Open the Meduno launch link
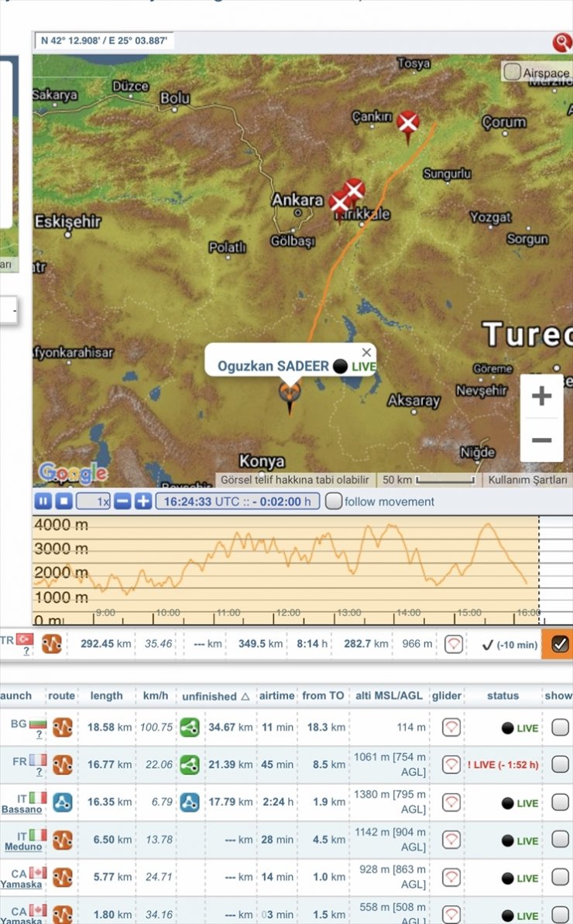The image size is (573, 924). point(22,847)
